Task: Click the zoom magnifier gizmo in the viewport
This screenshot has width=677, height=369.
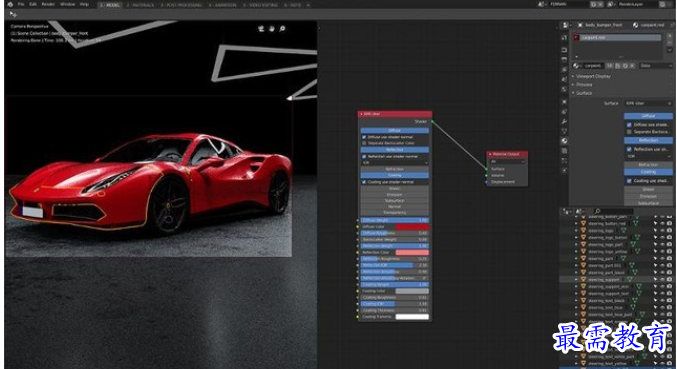Action: [282, 28]
